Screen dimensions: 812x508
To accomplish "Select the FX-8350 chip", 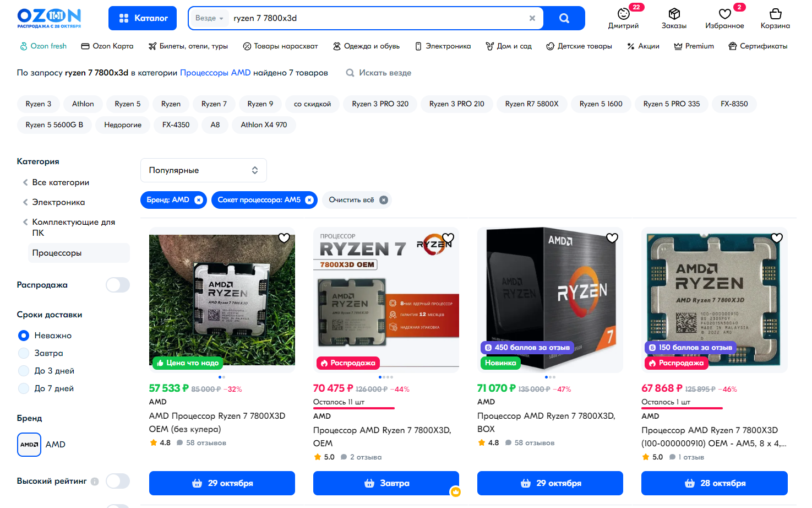I will 734,104.
